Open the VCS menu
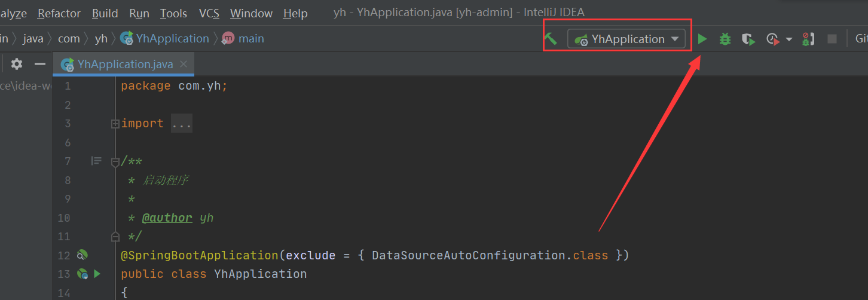This screenshot has width=868, height=300. [209, 13]
